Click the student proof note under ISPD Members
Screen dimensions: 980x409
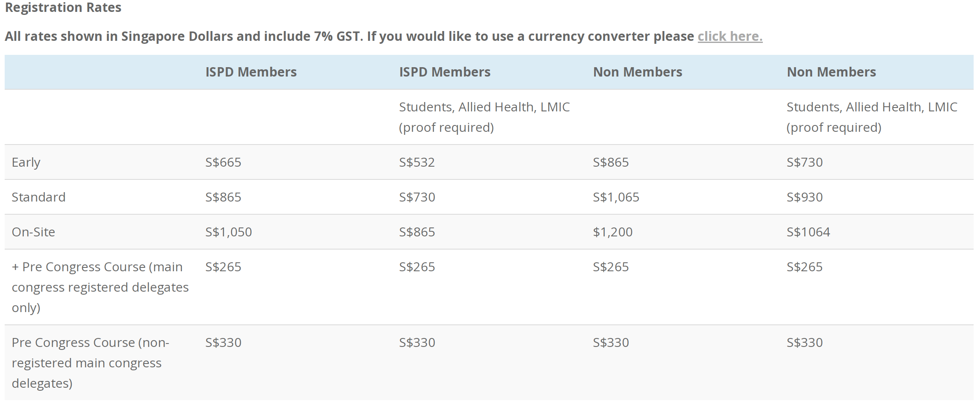(484, 117)
